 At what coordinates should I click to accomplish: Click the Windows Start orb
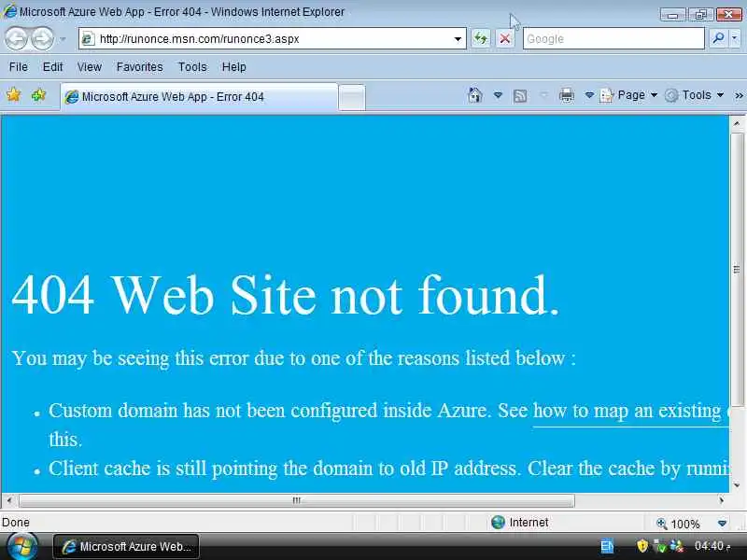(x=21, y=546)
